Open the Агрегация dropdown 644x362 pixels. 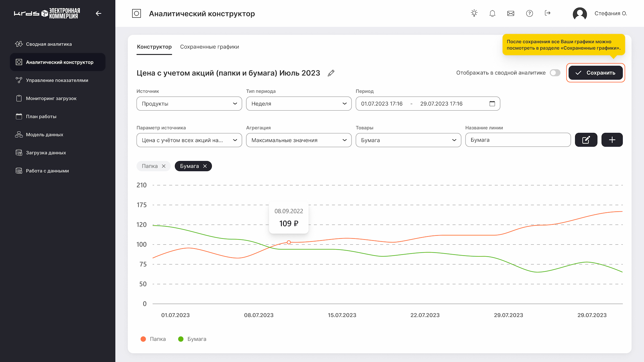coord(299,140)
